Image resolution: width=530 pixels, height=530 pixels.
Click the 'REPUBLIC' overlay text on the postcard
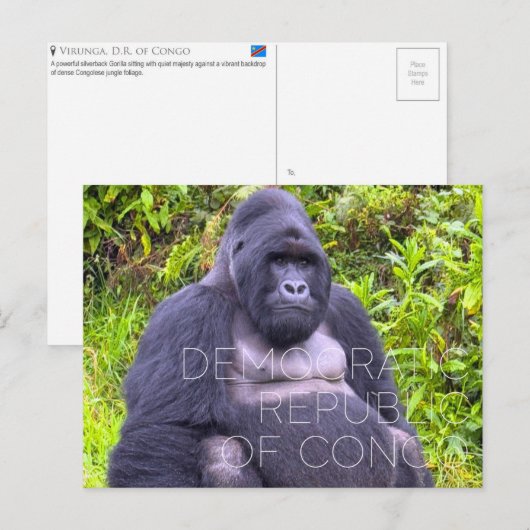364,408
